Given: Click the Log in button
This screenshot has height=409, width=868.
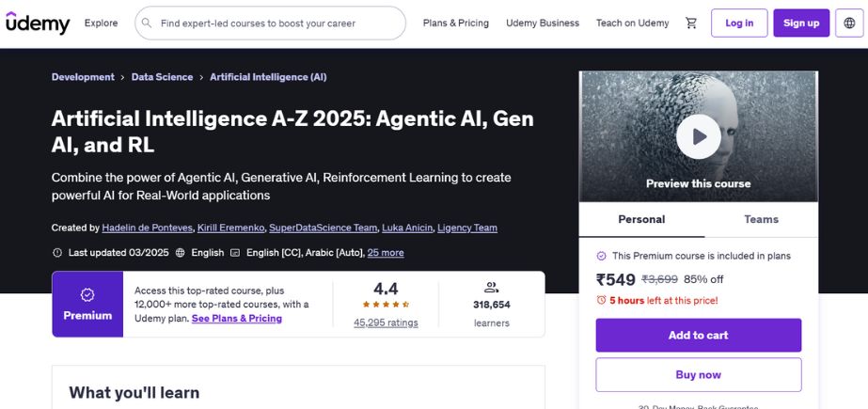Looking at the screenshot, I should click(x=739, y=24).
